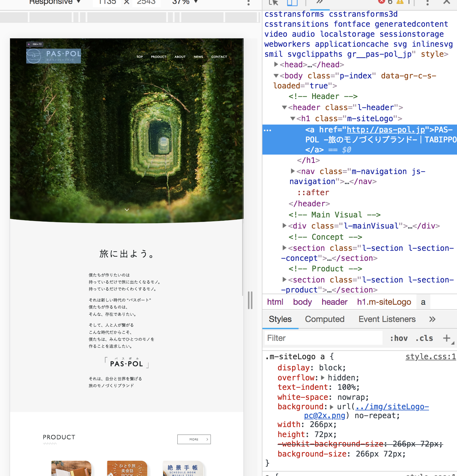
Task: Click the yellow warning count badge
Action: [400, 2]
